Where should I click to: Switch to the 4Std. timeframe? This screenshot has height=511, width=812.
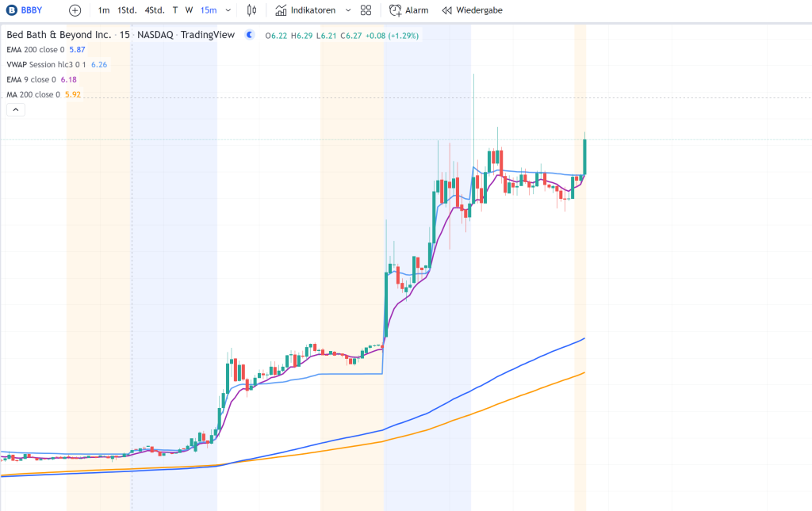155,10
